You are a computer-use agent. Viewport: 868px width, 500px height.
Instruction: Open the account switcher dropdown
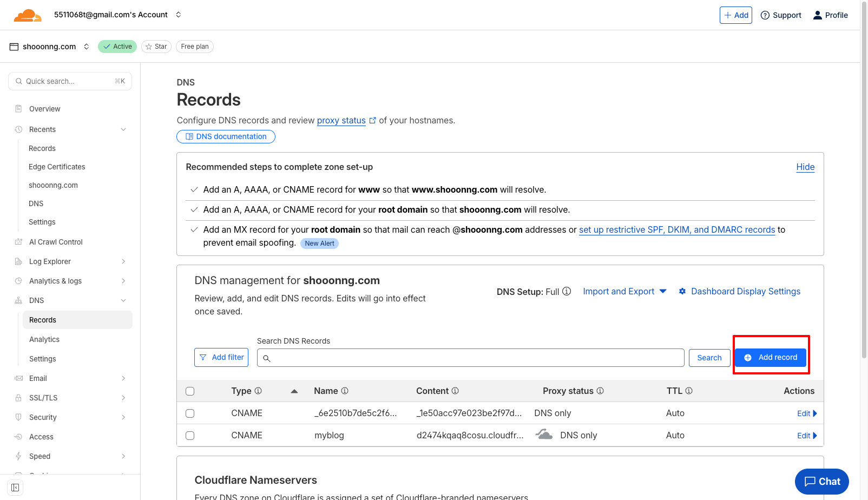179,15
